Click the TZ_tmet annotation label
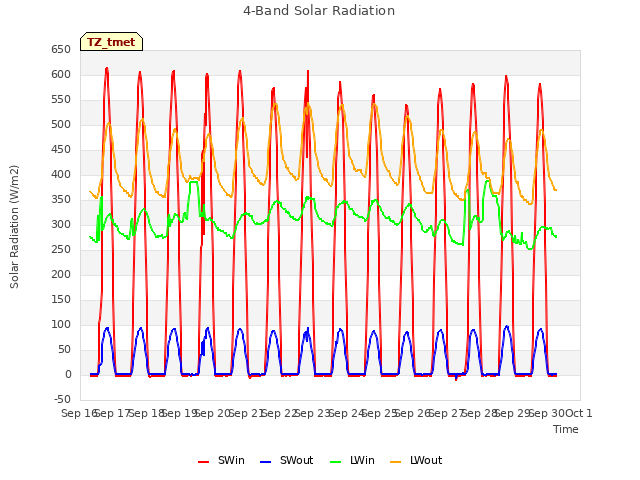Screen dimensions: 640x480 (x=111, y=42)
